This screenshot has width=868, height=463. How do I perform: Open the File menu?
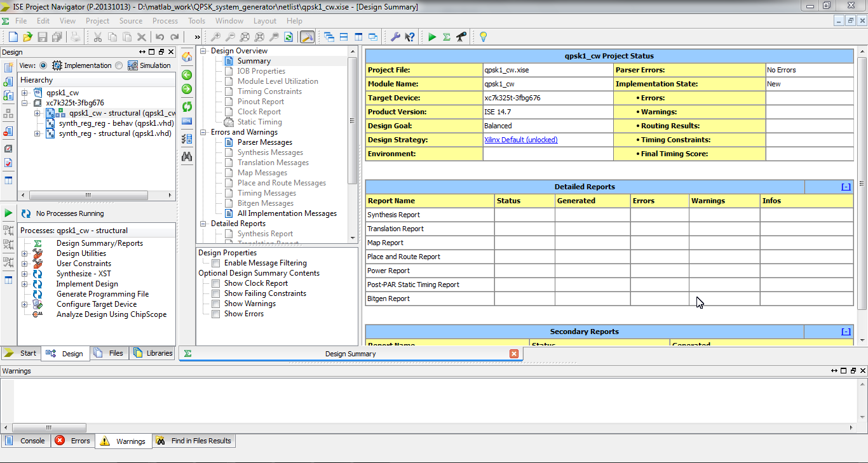click(x=21, y=21)
